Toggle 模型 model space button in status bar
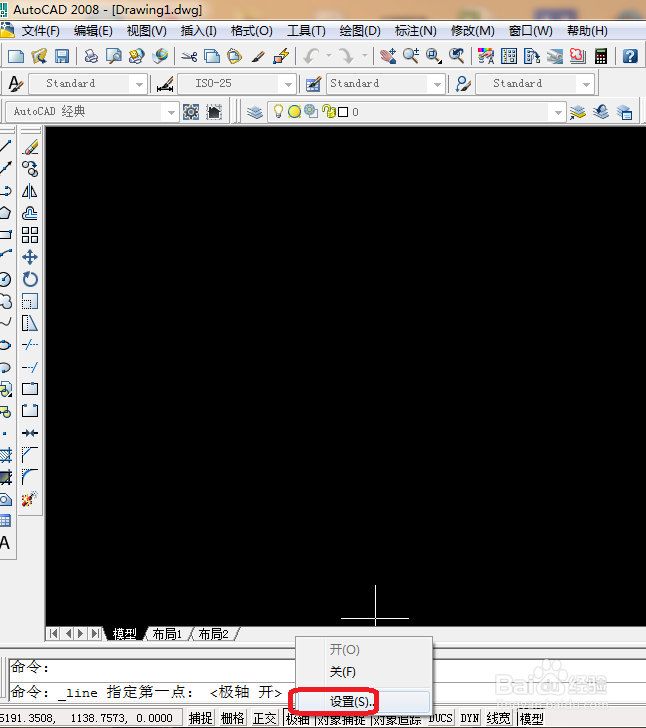This screenshot has width=646, height=728. 532,718
